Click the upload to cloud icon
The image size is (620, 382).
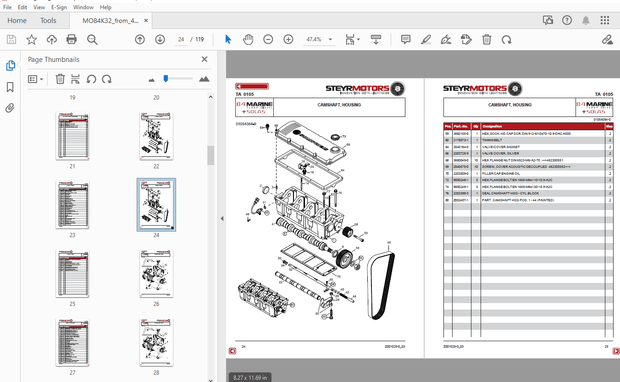[x=52, y=40]
